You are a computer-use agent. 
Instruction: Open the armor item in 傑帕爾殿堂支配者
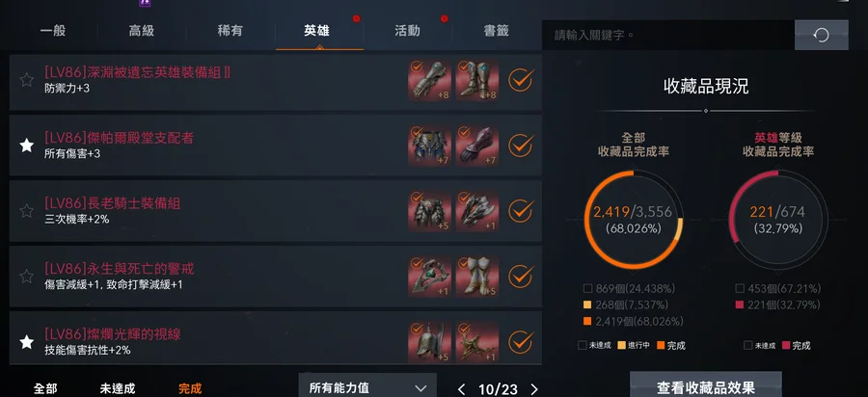pos(429,146)
